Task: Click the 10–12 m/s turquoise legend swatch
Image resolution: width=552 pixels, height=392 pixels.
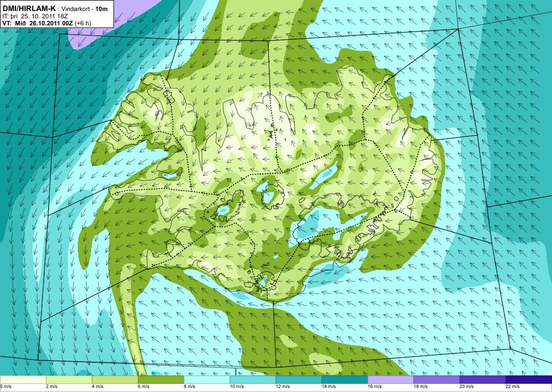Action: point(253,380)
